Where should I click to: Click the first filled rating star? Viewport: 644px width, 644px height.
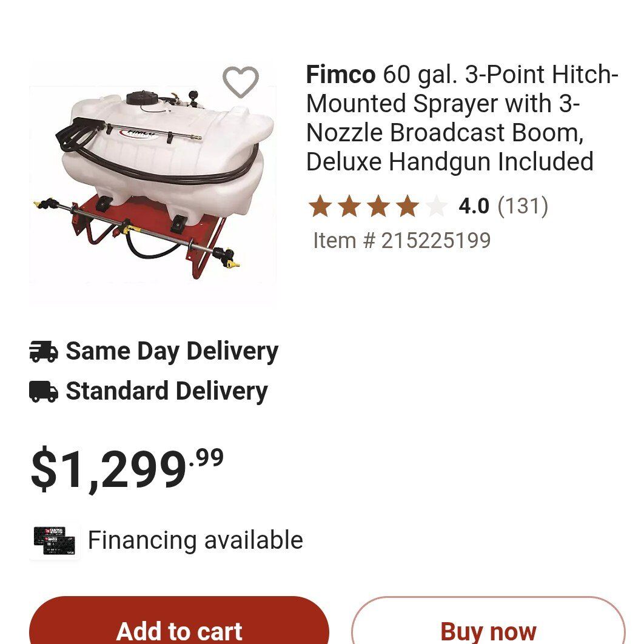(320, 207)
